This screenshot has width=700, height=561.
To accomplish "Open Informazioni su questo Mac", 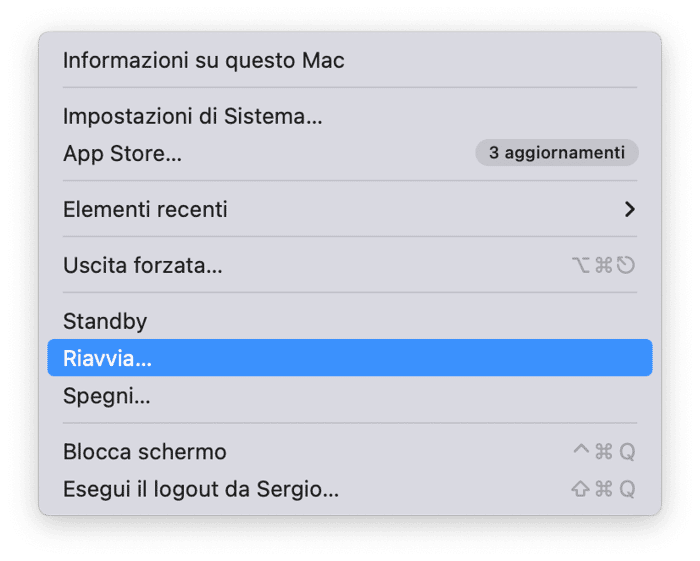I will click(x=350, y=60).
